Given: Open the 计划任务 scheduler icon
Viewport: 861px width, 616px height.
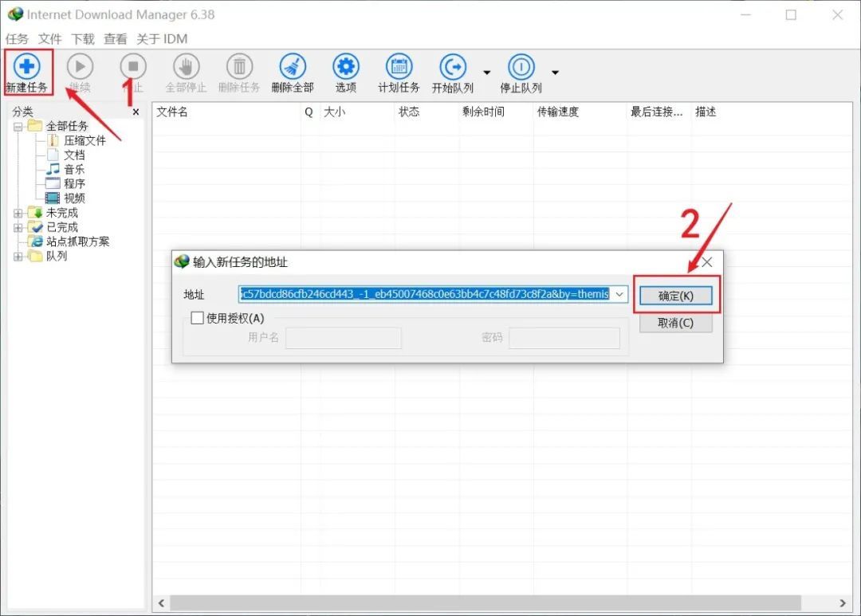Looking at the screenshot, I should pos(399,66).
